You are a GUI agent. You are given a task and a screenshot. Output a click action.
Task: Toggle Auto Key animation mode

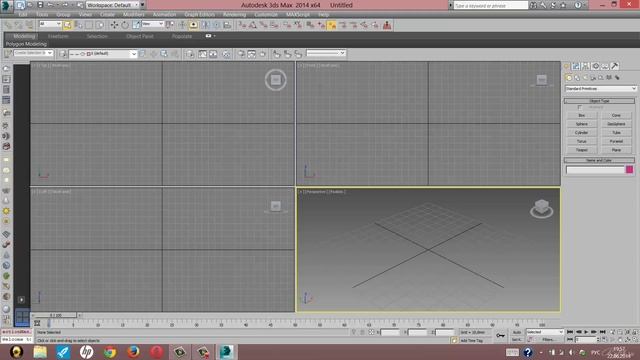[x=517, y=332]
